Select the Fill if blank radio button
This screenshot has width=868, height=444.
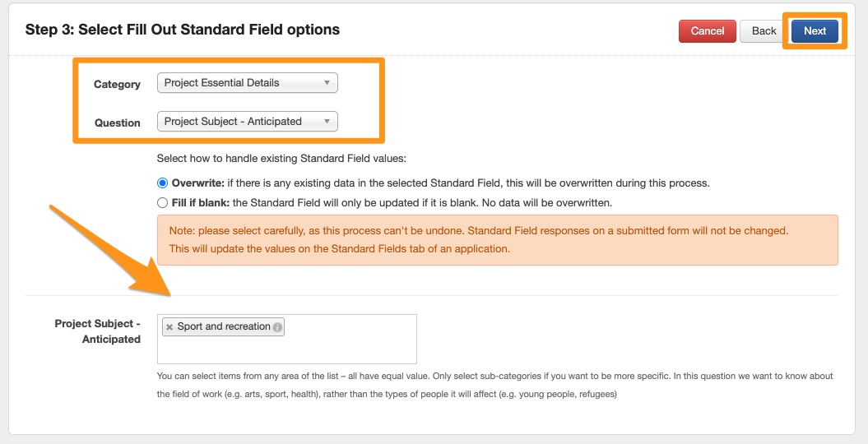163,202
